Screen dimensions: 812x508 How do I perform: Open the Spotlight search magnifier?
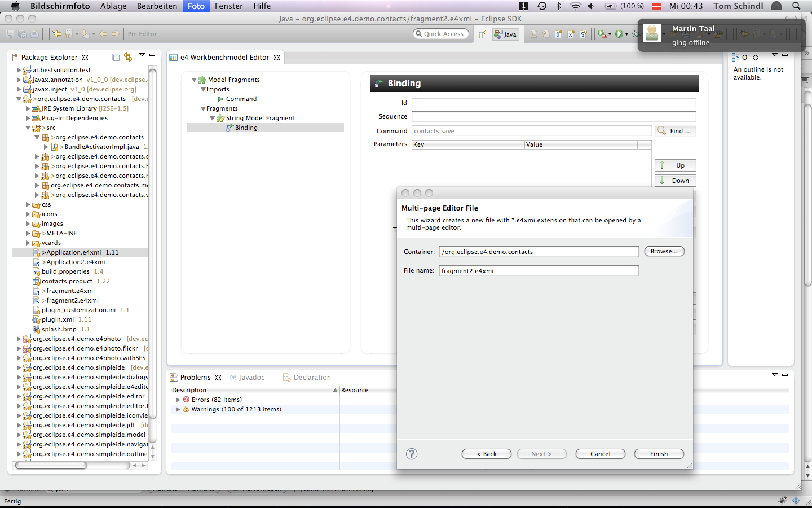point(796,6)
